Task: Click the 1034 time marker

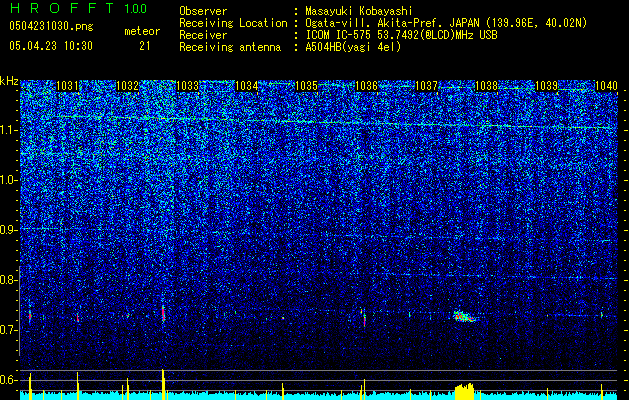Action: coord(247,86)
